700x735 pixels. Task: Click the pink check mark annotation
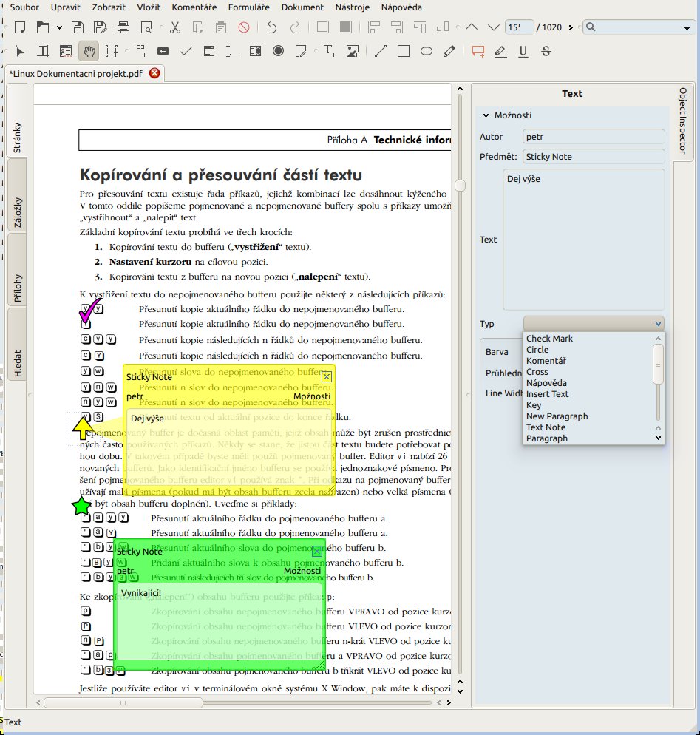pos(90,310)
